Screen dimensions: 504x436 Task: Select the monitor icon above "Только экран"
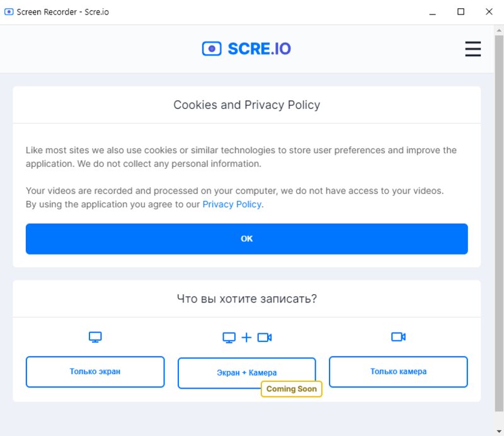pos(94,337)
